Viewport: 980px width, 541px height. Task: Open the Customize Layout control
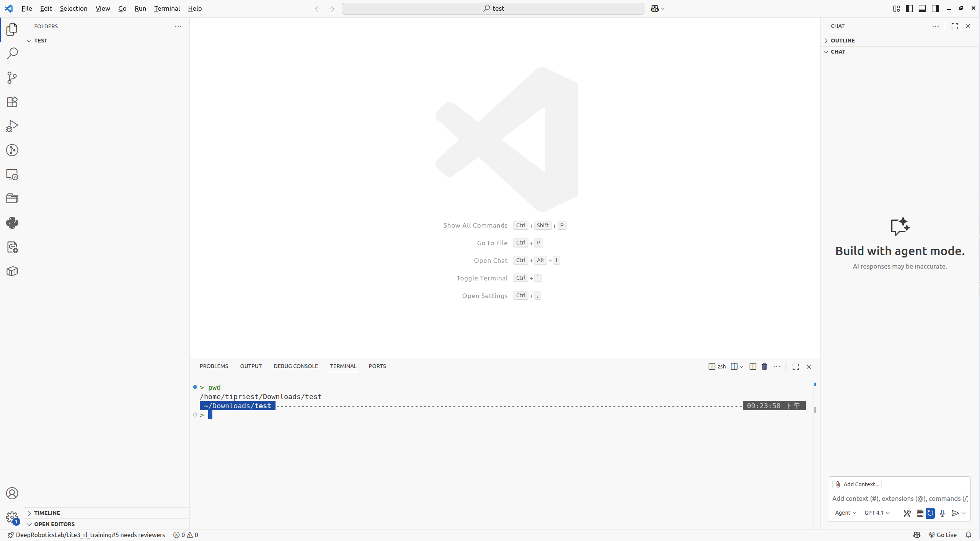896,8
